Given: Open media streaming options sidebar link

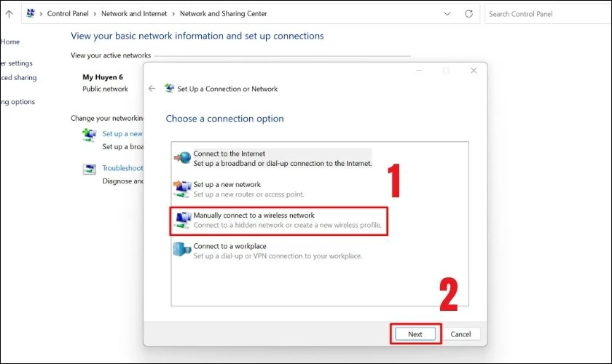Looking at the screenshot, I should coord(17,102).
